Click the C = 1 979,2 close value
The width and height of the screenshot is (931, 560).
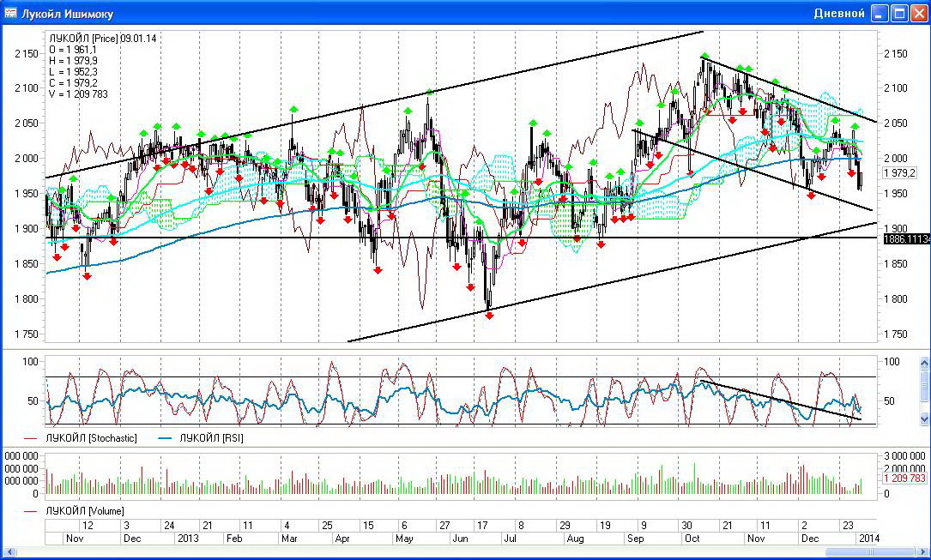pyautogui.click(x=73, y=83)
